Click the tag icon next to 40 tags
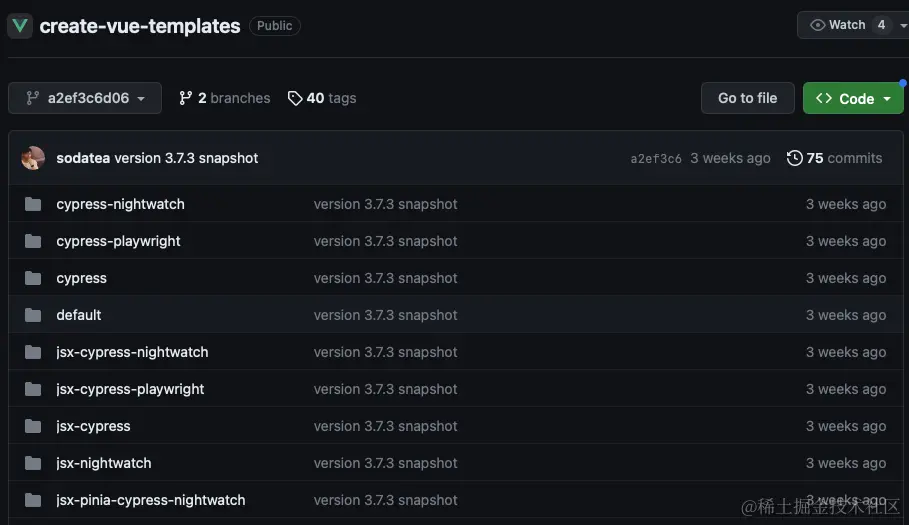 pos(295,99)
